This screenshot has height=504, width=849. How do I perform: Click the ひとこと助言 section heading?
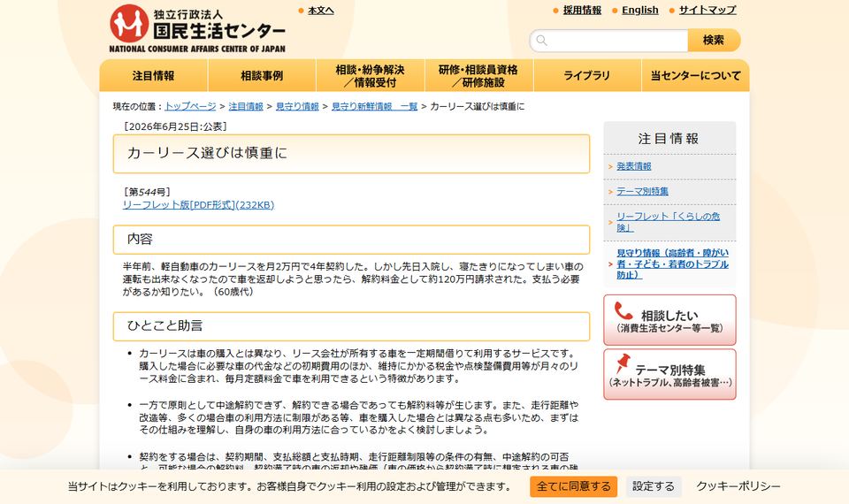(164, 326)
